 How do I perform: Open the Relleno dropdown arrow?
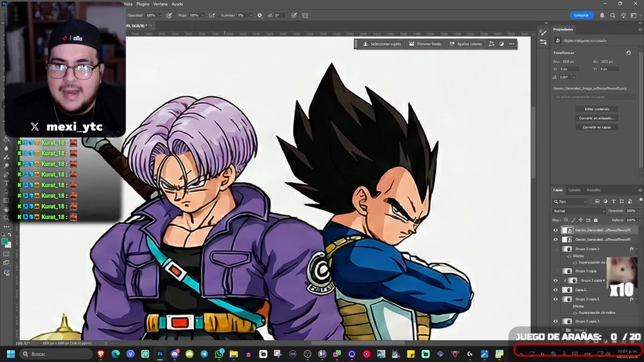[639, 220]
